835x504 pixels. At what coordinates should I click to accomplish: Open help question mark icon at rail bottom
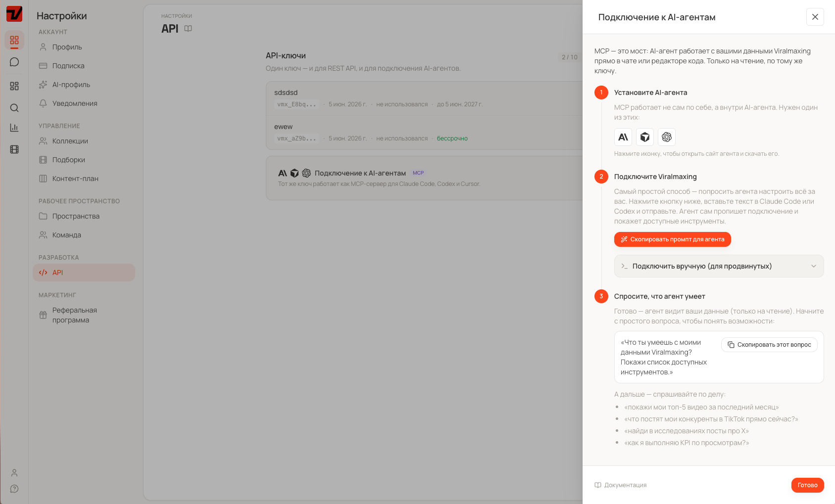(14, 489)
